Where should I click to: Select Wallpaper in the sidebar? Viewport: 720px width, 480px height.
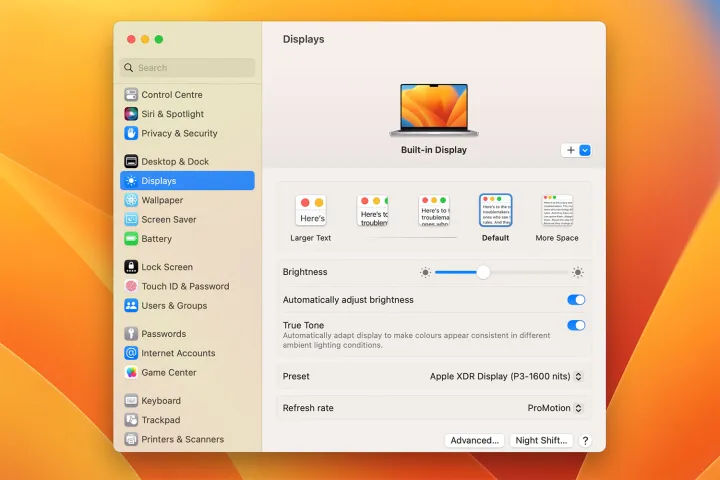(x=187, y=200)
